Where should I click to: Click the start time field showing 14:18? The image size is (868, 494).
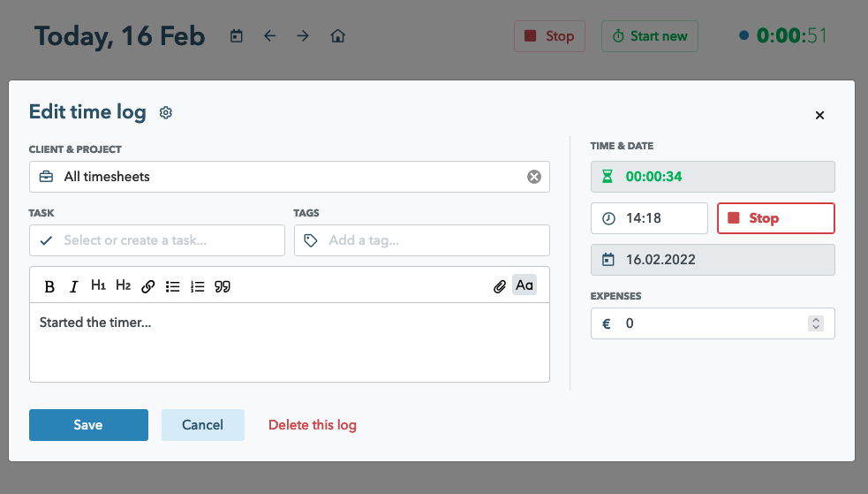click(649, 218)
